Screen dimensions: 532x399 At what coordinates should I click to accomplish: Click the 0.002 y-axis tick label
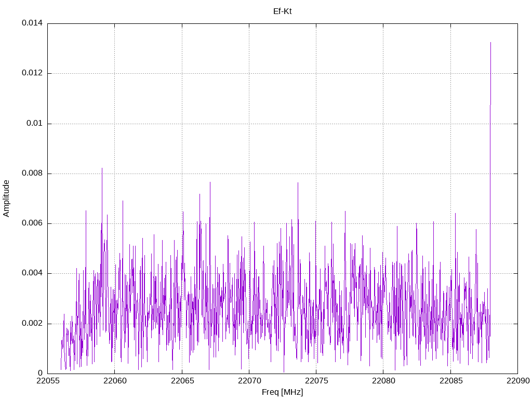pyautogui.click(x=32, y=324)
